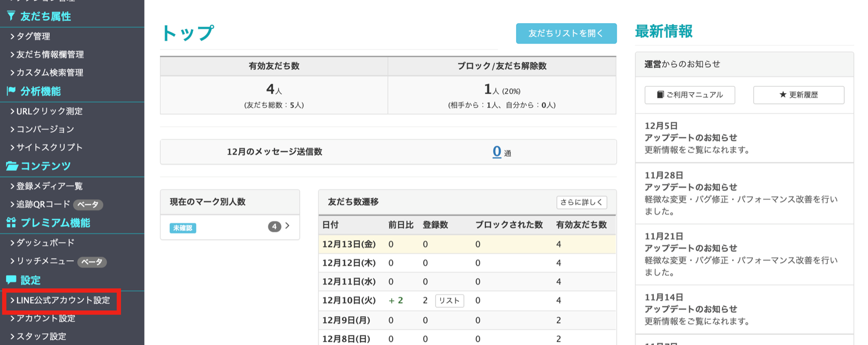Click the folder icon beside コンテンツ

click(12, 166)
